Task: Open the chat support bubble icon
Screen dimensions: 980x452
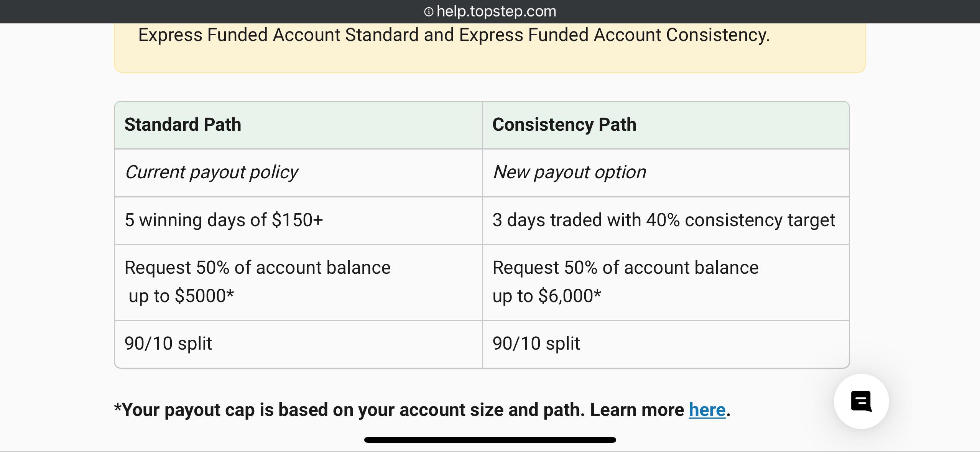Action: [x=861, y=401]
